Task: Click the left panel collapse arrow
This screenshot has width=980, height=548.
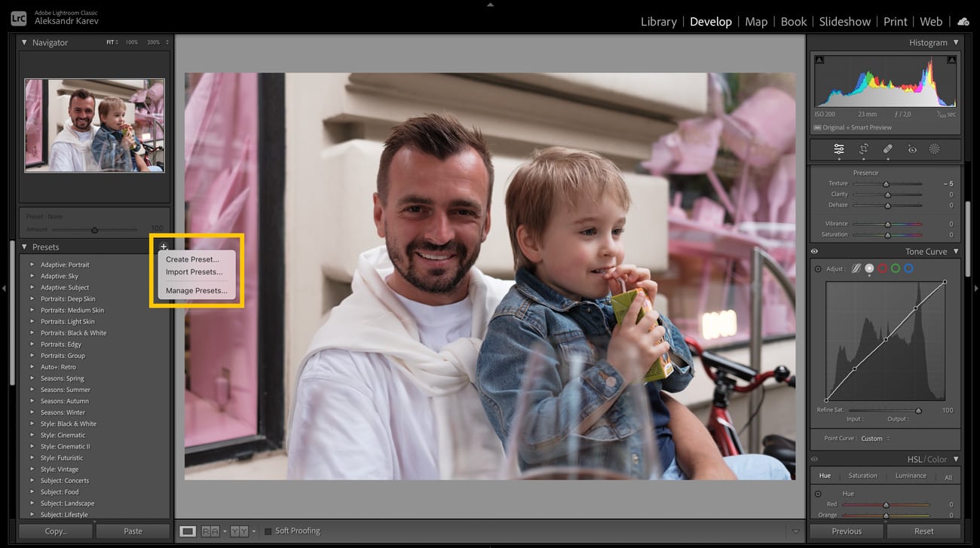Action: pyautogui.click(x=4, y=288)
